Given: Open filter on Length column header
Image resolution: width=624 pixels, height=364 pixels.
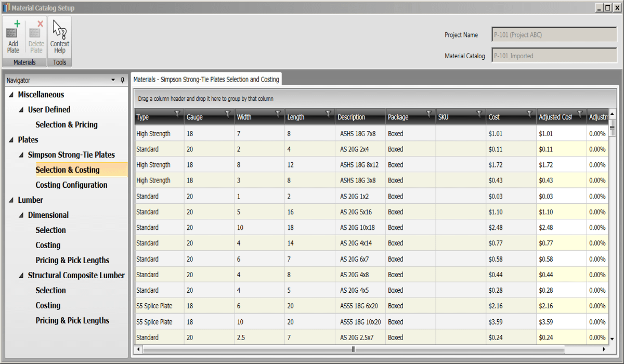Looking at the screenshot, I should [x=329, y=113].
